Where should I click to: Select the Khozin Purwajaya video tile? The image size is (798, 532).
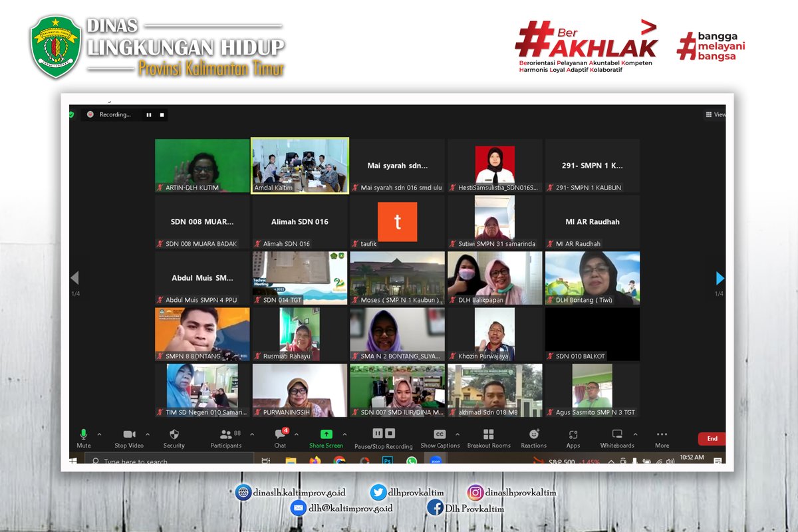pyautogui.click(x=494, y=334)
